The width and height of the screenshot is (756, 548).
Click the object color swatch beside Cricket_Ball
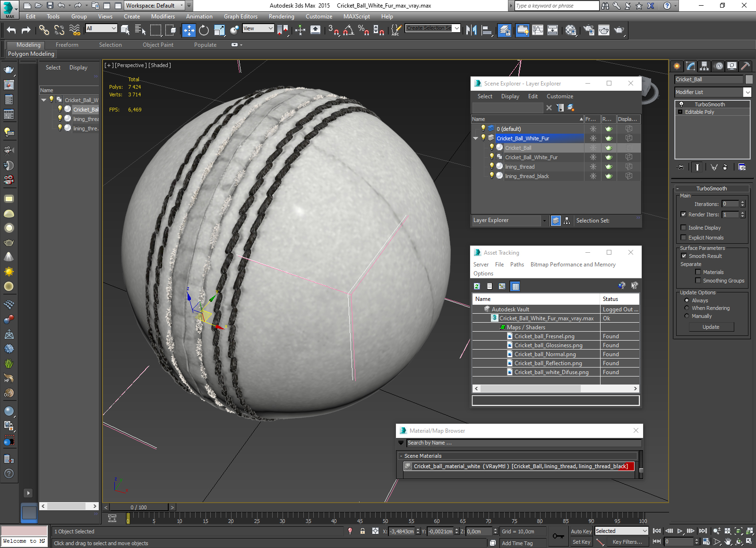749,79
